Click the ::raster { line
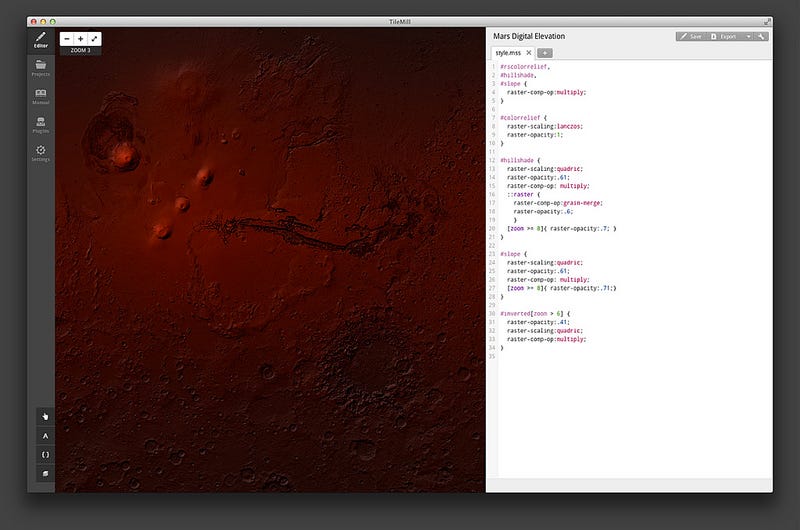800x530 pixels. point(523,194)
